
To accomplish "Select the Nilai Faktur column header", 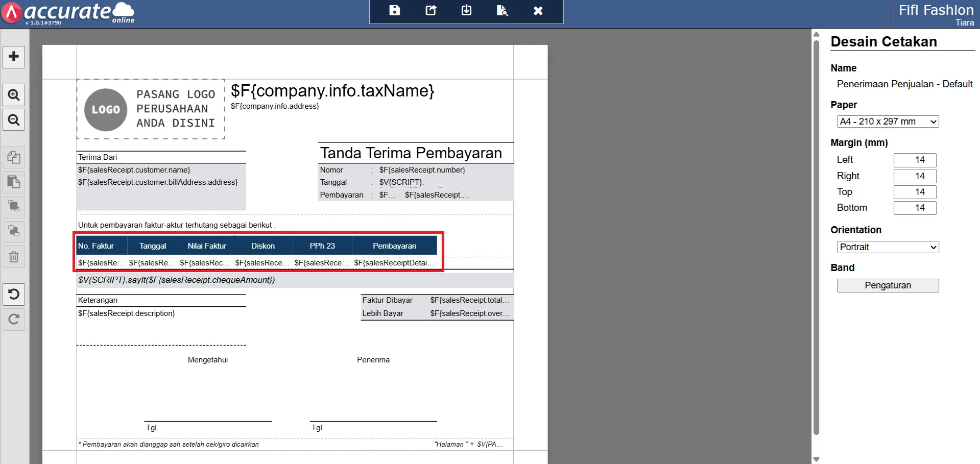I will point(207,246).
